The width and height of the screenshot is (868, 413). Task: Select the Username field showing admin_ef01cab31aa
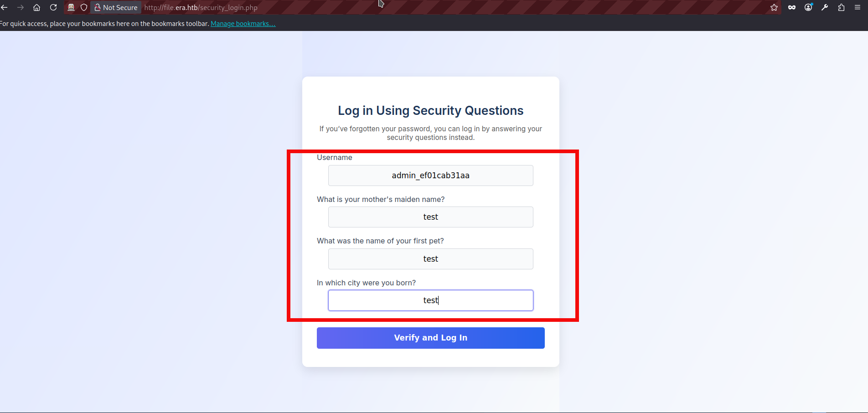point(430,176)
